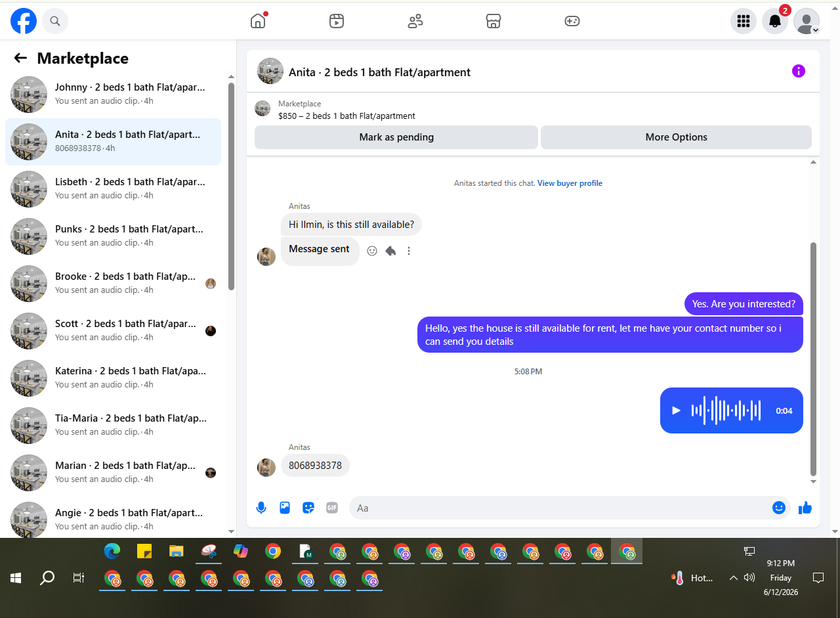Send a thumbs-up like
Screen dimensions: 840x618
click(805, 508)
